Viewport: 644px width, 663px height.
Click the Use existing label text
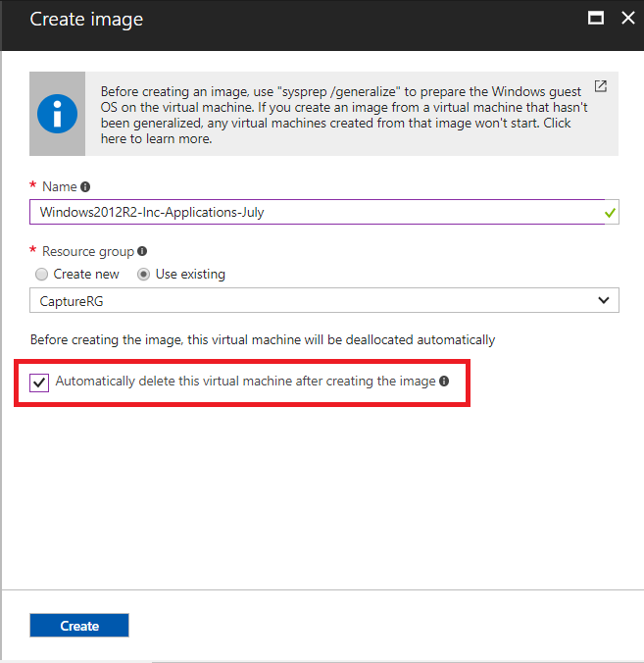click(x=190, y=274)
